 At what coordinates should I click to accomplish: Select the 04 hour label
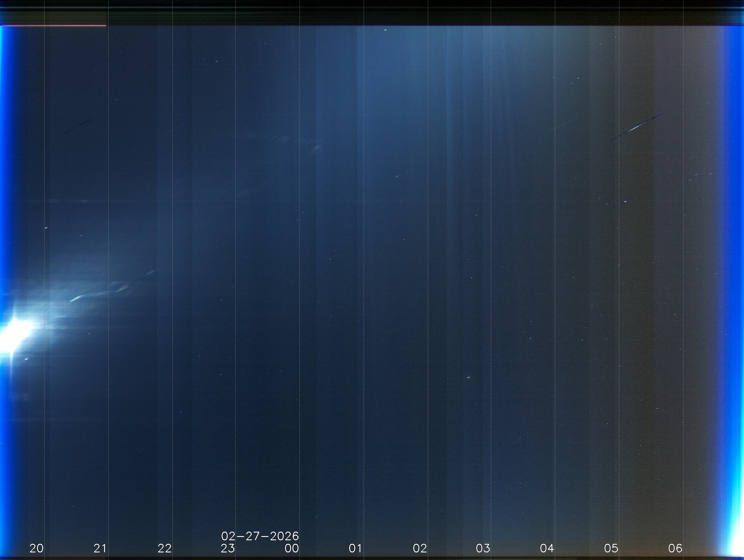click(547, 549)
